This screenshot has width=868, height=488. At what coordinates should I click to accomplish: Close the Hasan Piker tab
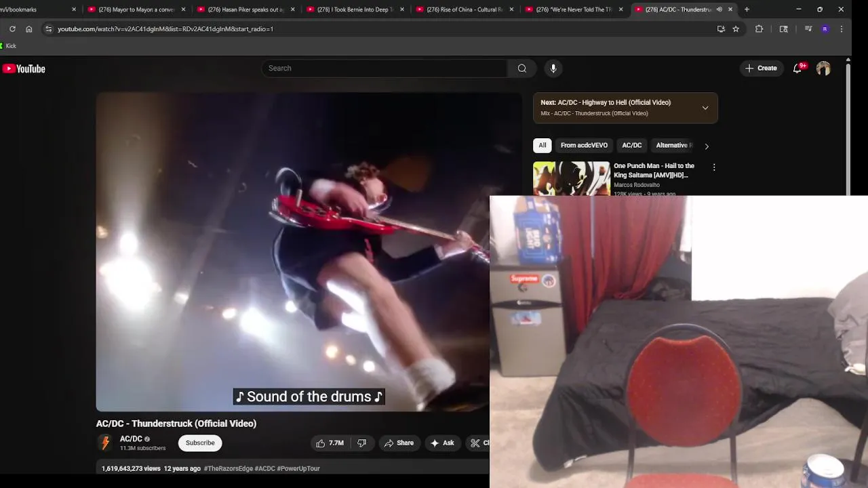293,9
